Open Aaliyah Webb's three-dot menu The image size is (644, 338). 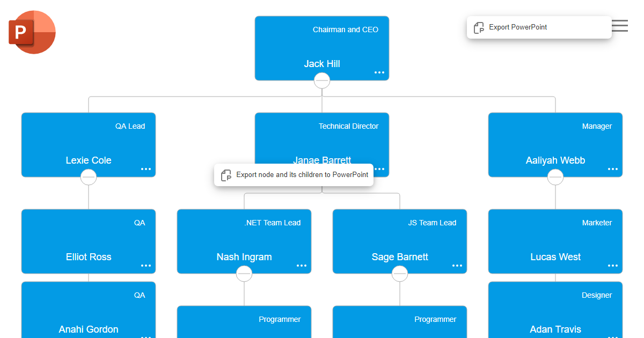(x=613, y=169)
